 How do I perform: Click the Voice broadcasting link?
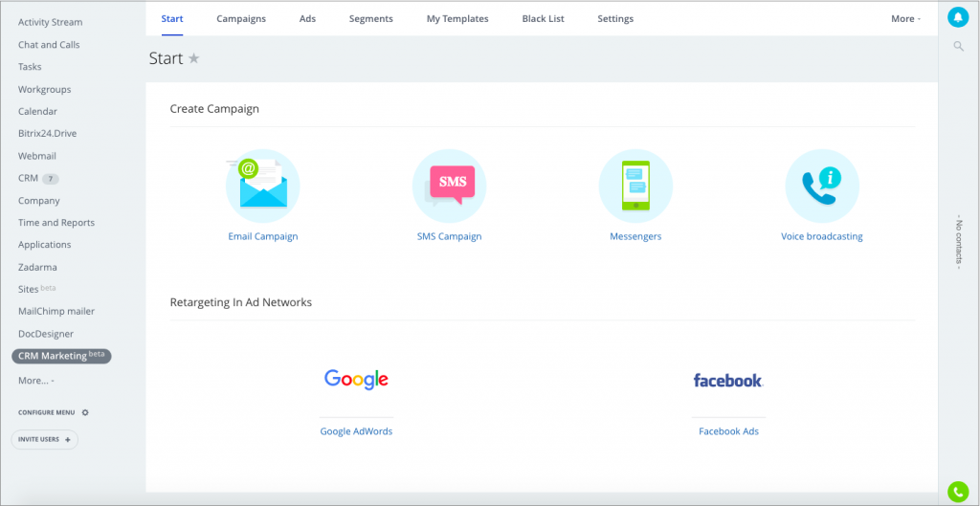coord(822,237)
